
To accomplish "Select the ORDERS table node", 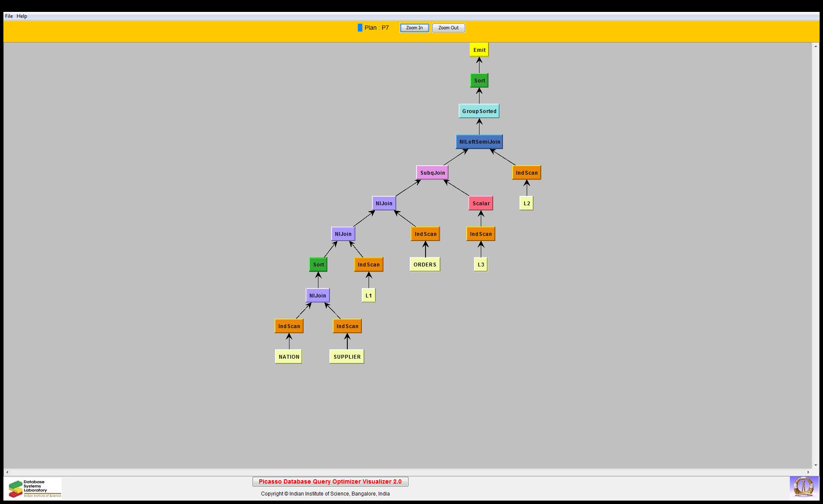I will click(x=425, y=264).
